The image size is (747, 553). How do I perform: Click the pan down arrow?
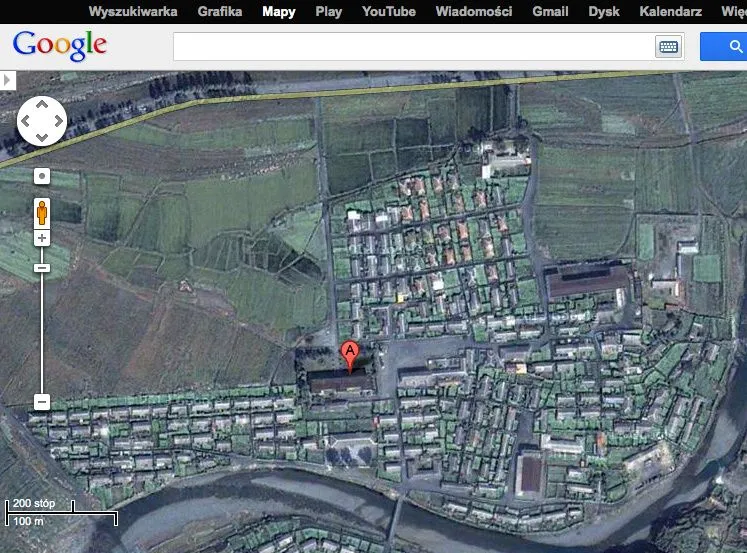pyautogui.click(x=42, y=137)
